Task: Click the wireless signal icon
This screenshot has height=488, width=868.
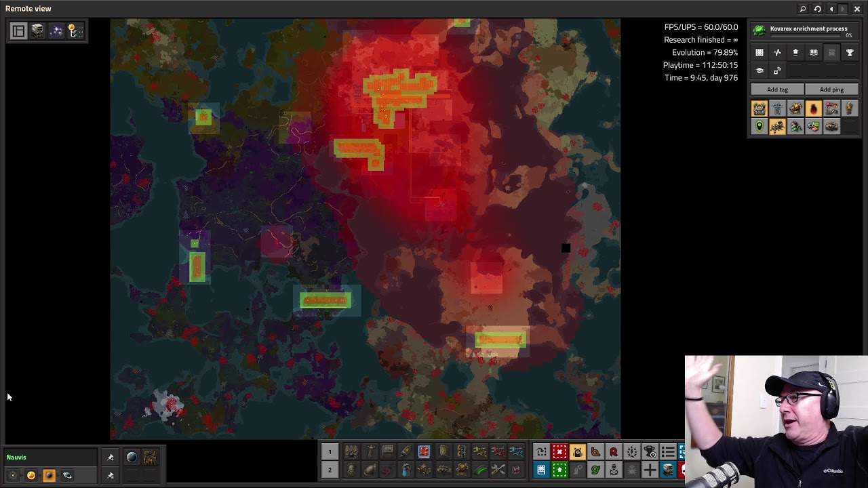Action: pyautogui.click(x=777, y=70)
